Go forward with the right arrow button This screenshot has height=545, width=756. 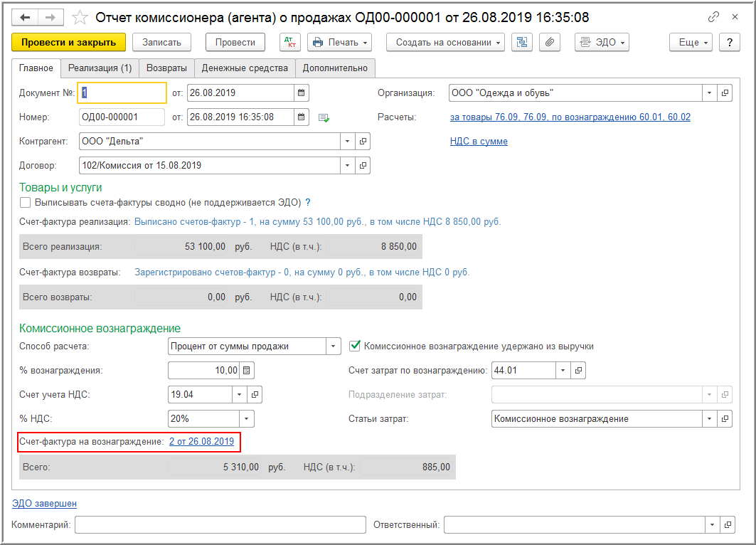[50, 18]
